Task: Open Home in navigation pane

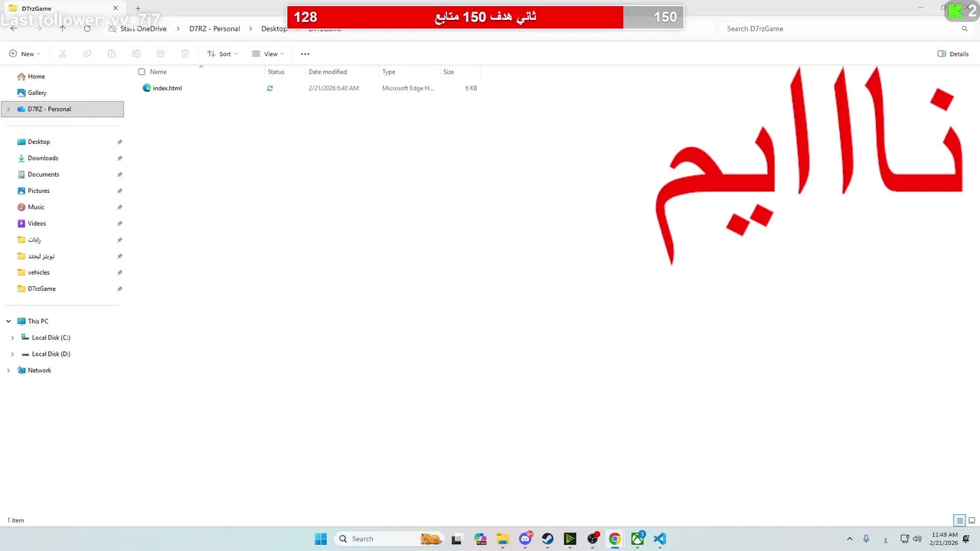Action: click(36, 77)
